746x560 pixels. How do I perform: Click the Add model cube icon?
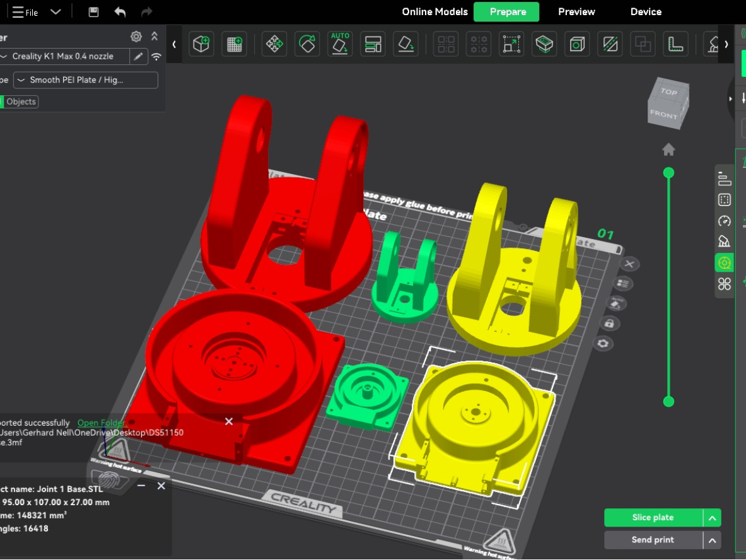[x=201, y=44]
